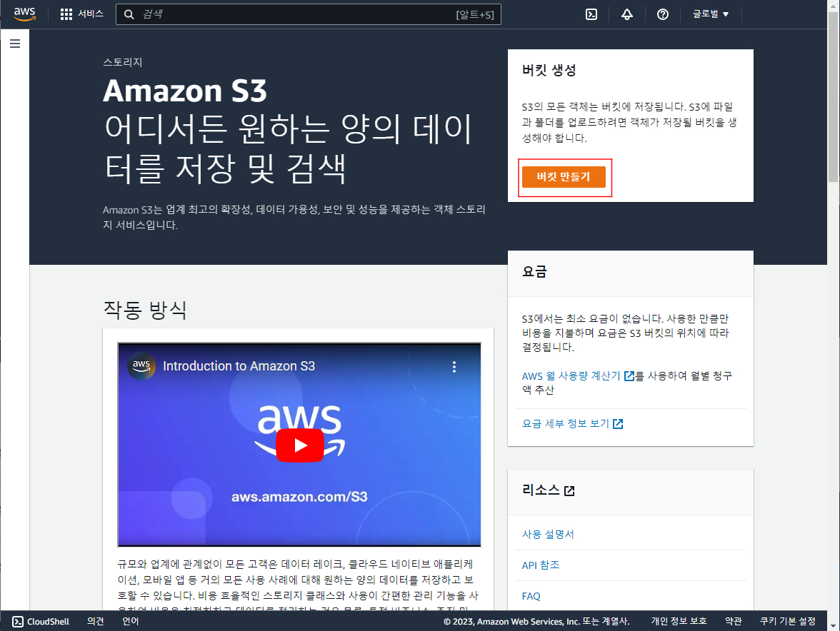Open the AWS home logo

24,14
